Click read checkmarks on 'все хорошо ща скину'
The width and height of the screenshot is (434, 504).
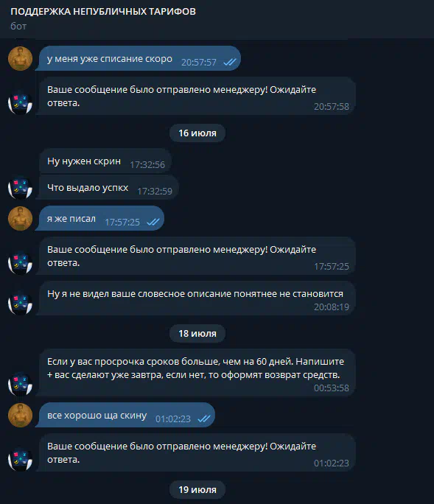204,419
